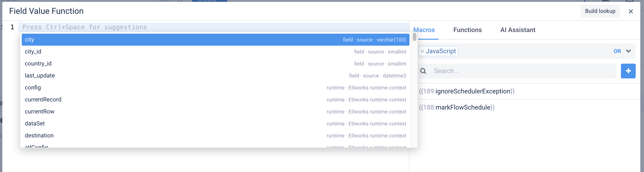
Task: Focus the macro Search field
Action: pos(524,71)
